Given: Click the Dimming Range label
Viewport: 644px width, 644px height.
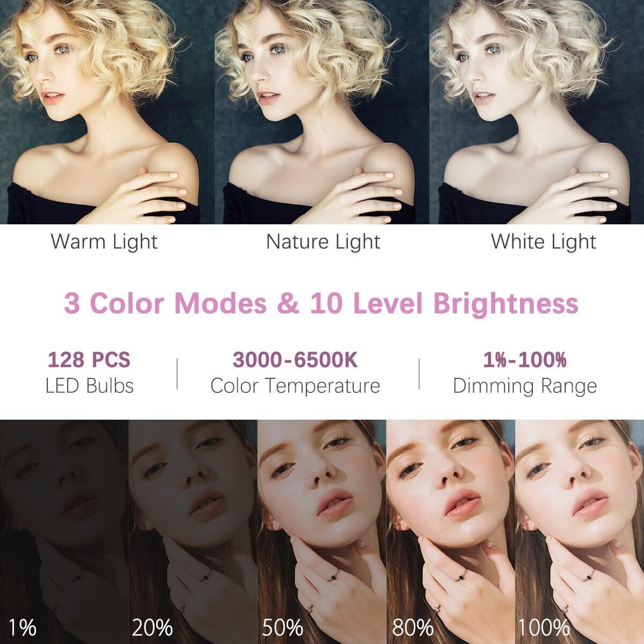Looking at the screenshot, I should tap(525, 386).
